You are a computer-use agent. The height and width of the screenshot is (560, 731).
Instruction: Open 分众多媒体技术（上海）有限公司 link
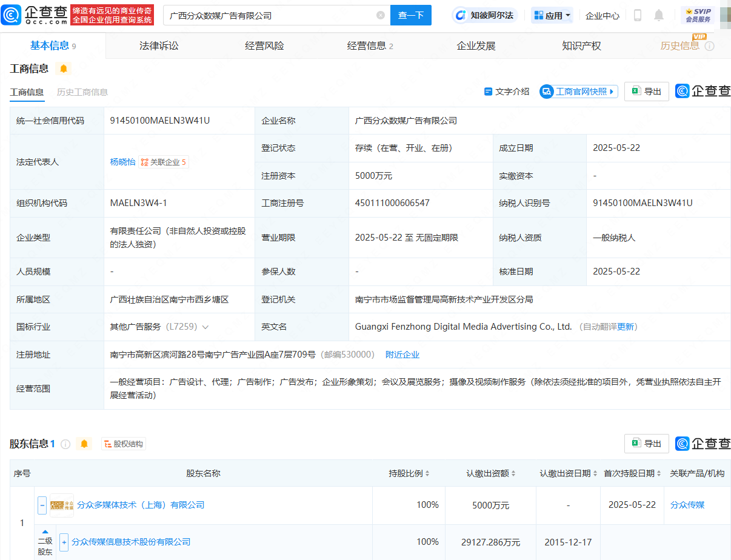coord(141,505)
